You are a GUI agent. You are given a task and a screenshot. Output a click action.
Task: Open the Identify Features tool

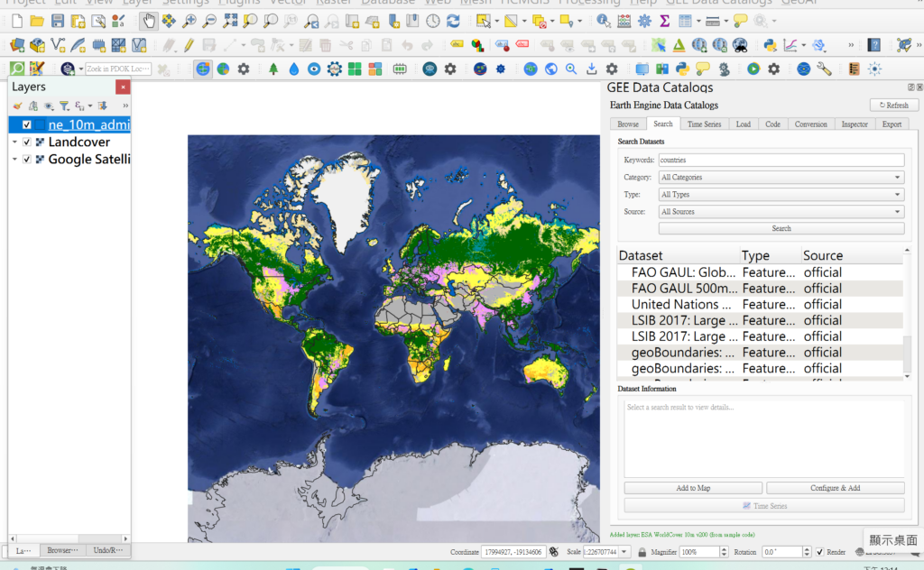coord(603,20)
